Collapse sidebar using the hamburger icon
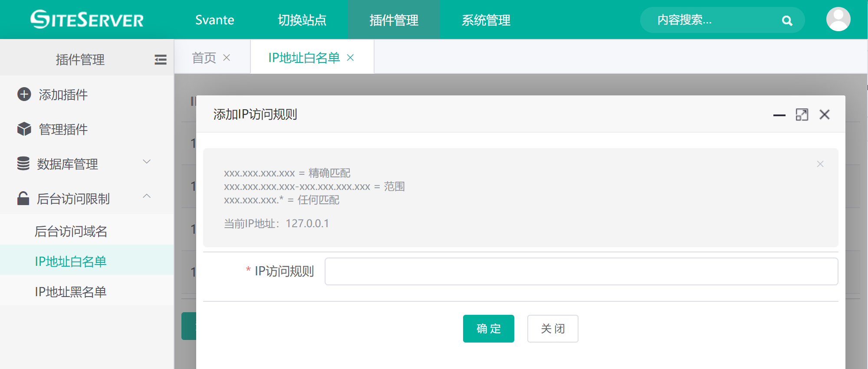Screen dimensions: 868x369 point(160,59)
